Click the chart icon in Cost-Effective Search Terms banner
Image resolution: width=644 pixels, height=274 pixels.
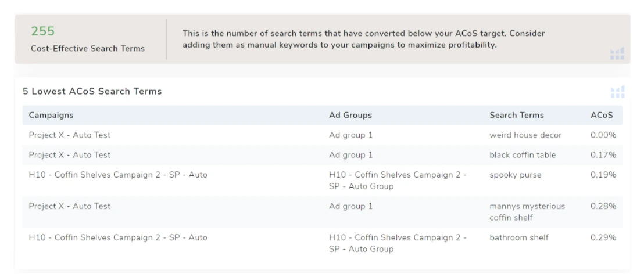coord(617,54)
